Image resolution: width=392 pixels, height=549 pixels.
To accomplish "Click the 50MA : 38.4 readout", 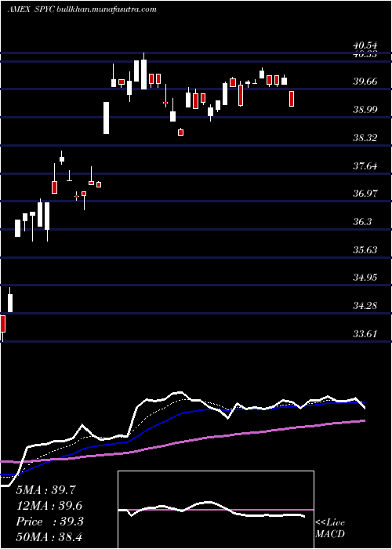I will (x=49, y=537).
